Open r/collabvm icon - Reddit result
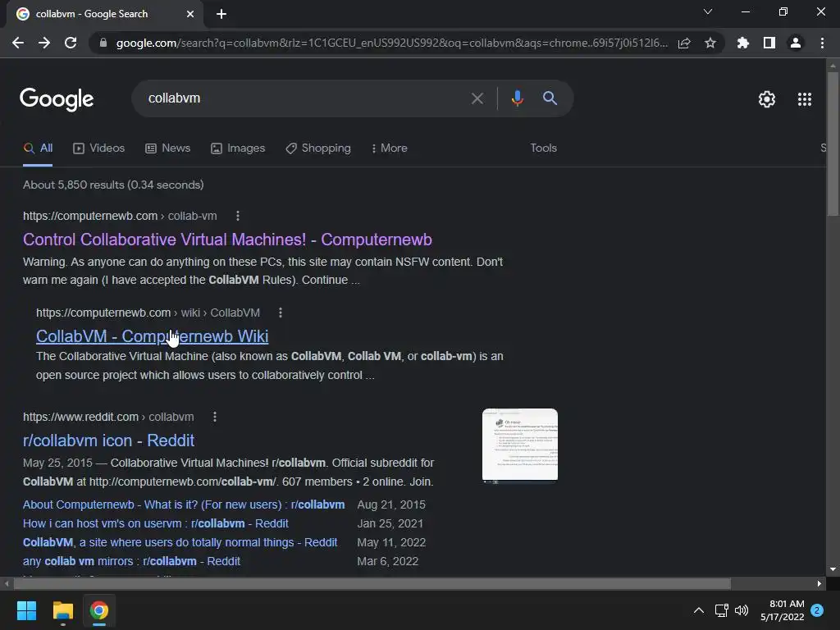Screen dimensions: 840x630 (x=108, y=441)
